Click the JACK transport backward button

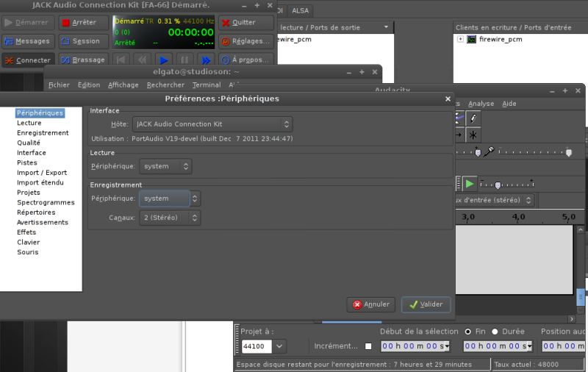142,60
